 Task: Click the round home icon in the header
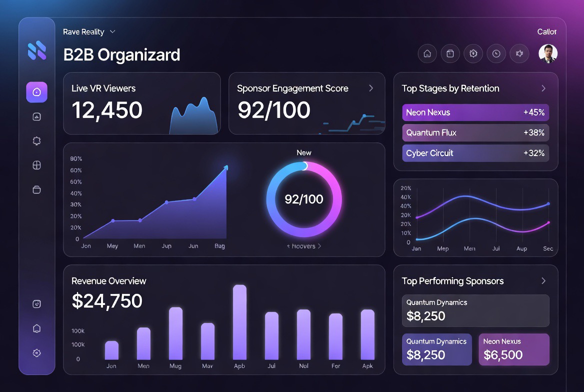point(427,53)
